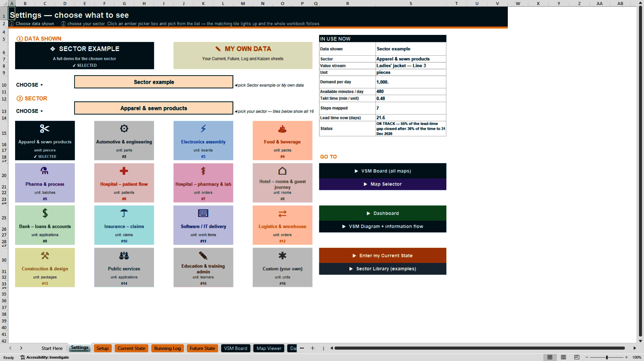Click the crossed hammers icon on Construction tile
Viewport: 644px width, 361px height.
pyautogui.click(x=45, y=256)
